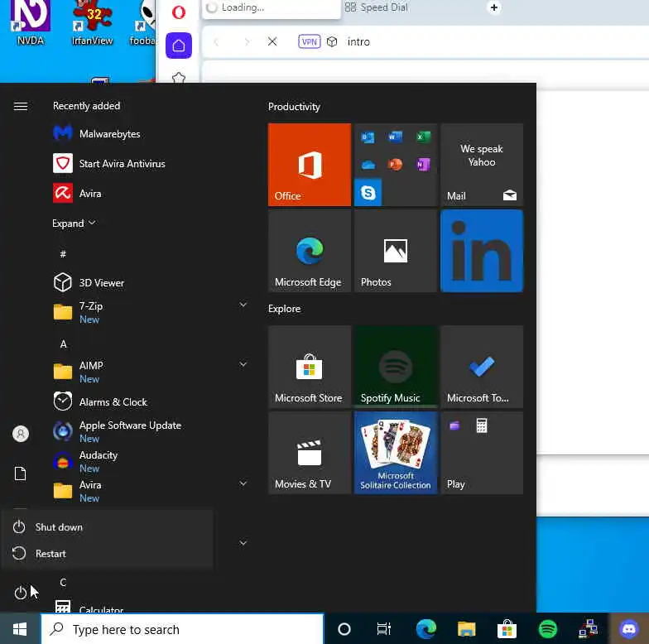This screenshot has height=644, width=649.
Task: Open Spotify from the taskbar
Action: tap(548, 629)
